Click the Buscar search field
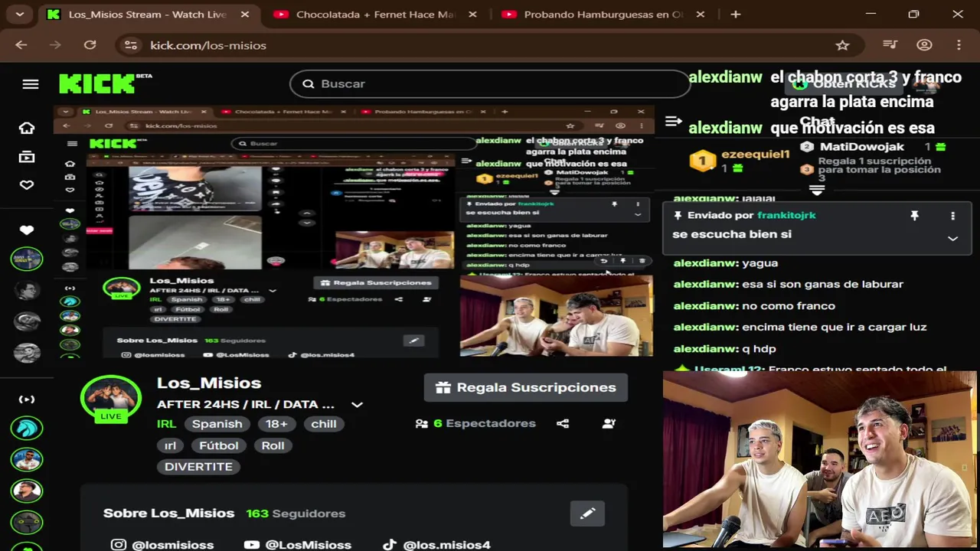This screenshot has height=551, width=980. point(490,83)
